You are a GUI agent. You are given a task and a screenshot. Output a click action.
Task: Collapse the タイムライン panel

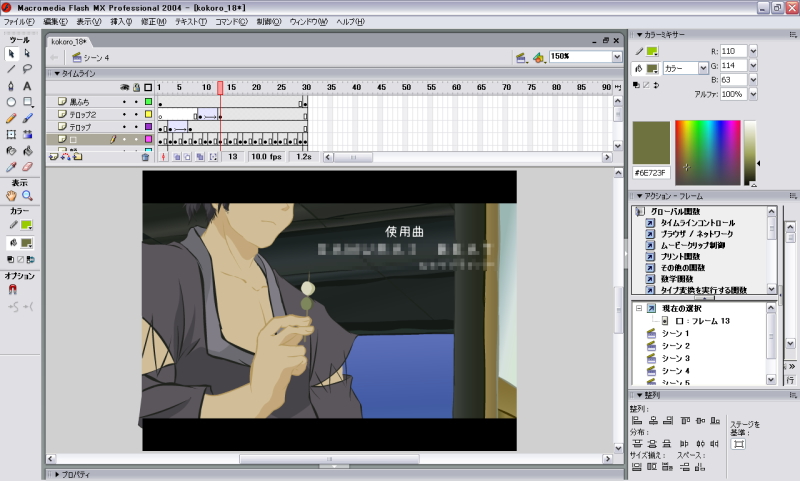[x=58, y=74]
